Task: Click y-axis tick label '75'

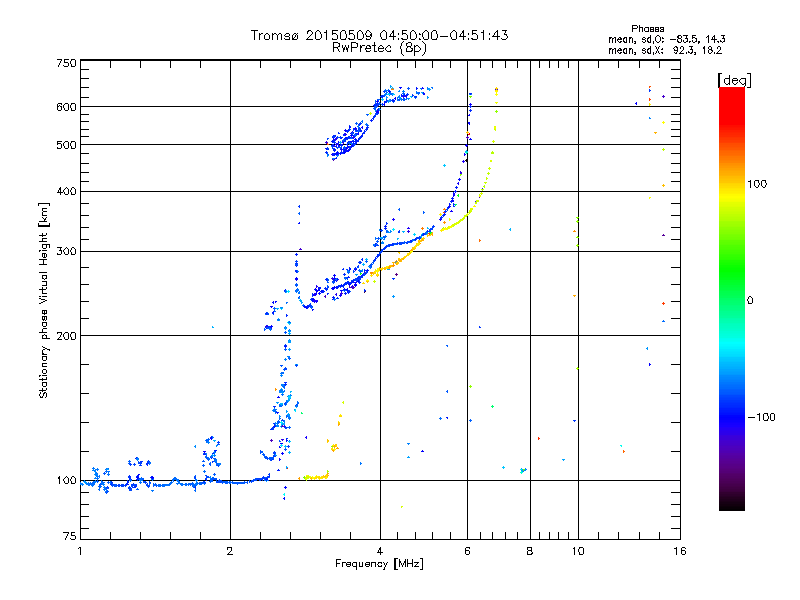Action: point(70,536)
